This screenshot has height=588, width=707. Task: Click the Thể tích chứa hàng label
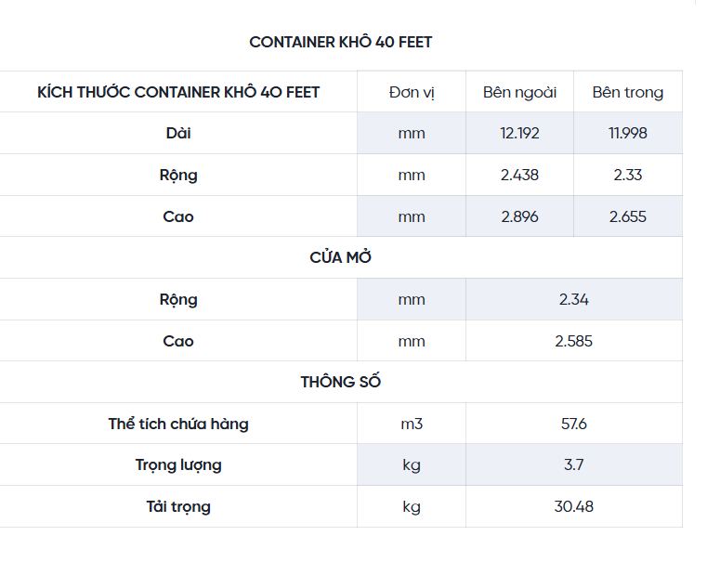pyautogui.click(x=178, y=424)
